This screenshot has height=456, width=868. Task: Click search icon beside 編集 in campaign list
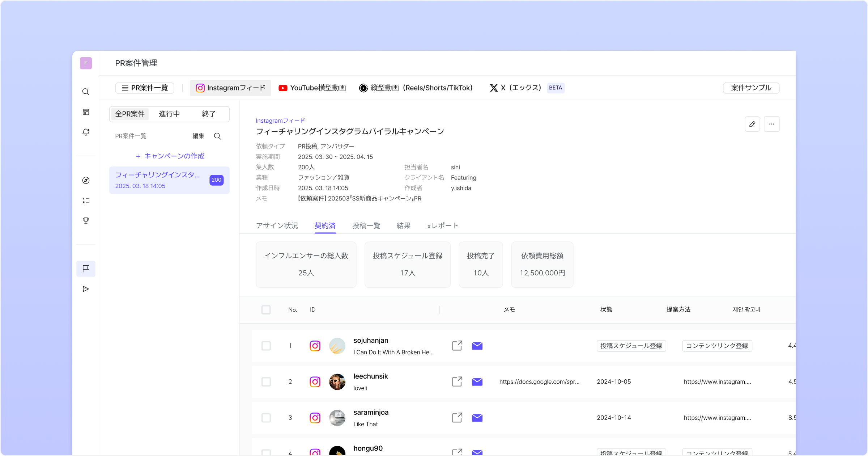click(217, 136)
